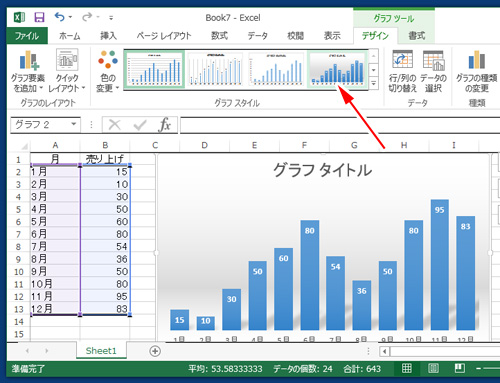Switch to Normal view in status bar
The height and width of the screenshot is (383, 500).
[406, 368]
